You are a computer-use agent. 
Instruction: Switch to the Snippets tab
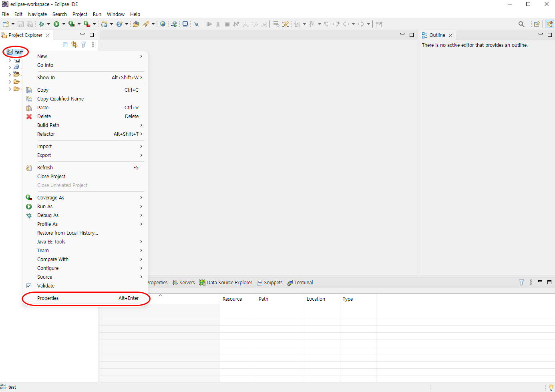click(x=270, y=283)
